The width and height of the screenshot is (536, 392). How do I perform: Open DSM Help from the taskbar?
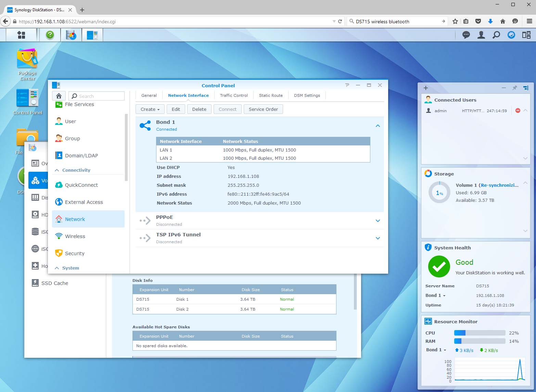pos(50,35)
